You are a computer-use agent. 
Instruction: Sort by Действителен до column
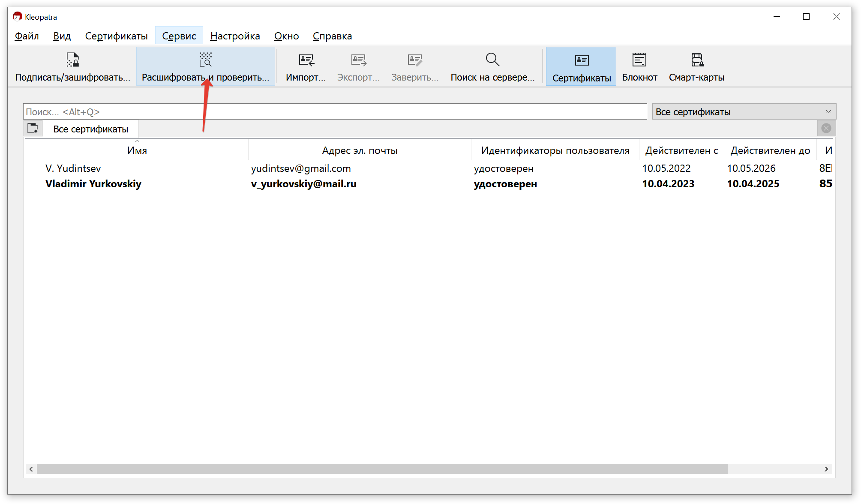pyautogui.click(x=770, y=150)
